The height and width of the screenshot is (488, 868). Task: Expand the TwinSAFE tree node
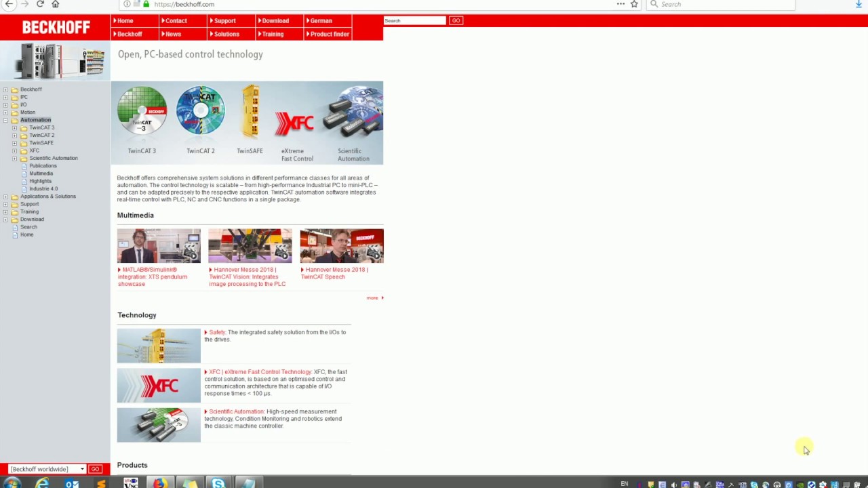(x=14, y=143)
